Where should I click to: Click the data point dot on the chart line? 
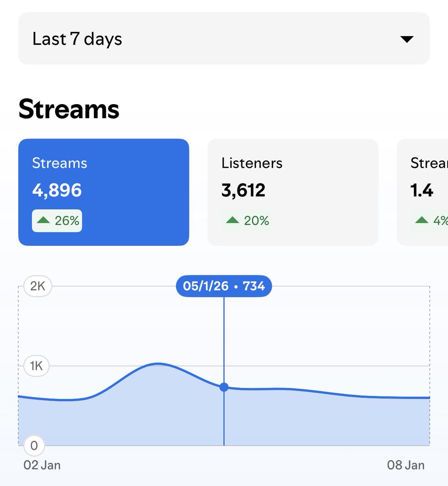click(224, 387)
